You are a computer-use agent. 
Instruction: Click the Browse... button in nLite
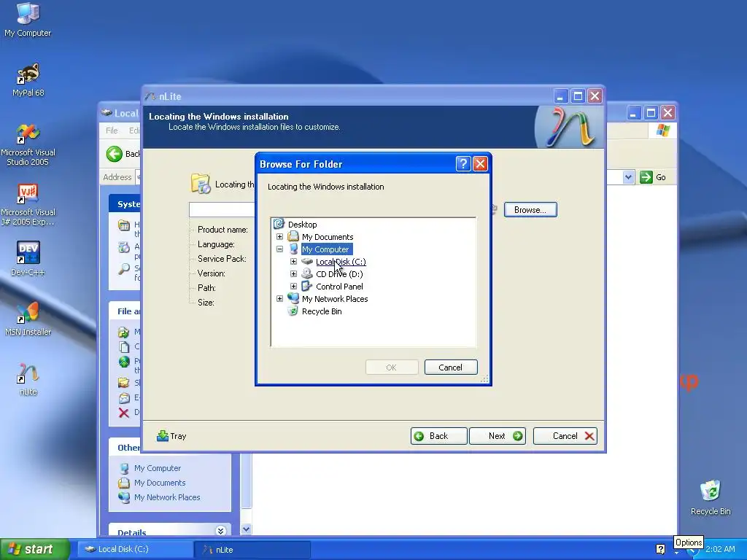530,209
